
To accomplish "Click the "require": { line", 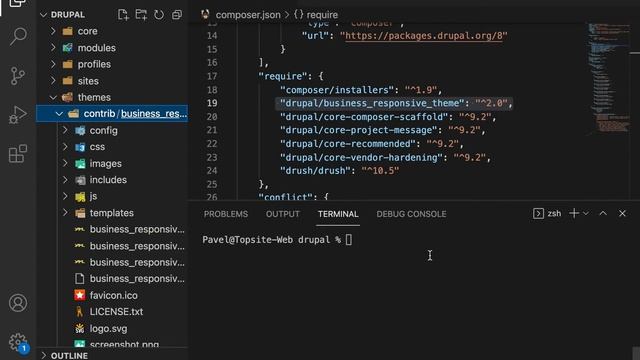I will pyautogui.click(x=291, y=76).
